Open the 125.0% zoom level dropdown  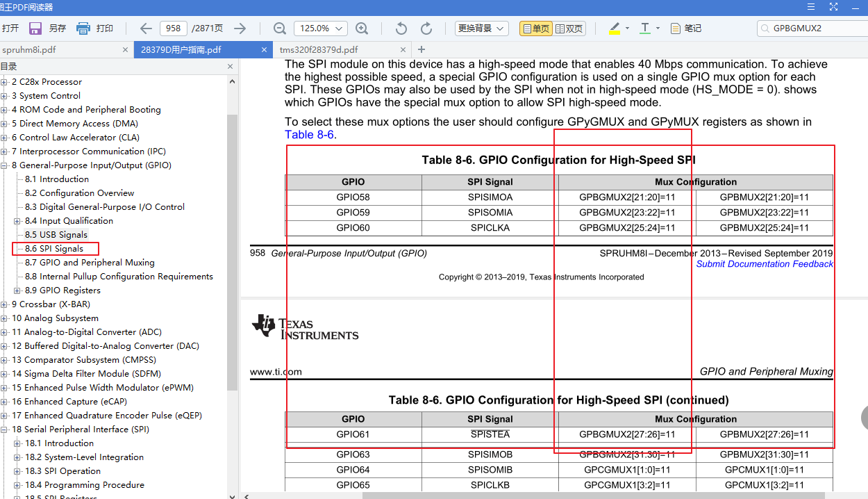tap(320, 28)
